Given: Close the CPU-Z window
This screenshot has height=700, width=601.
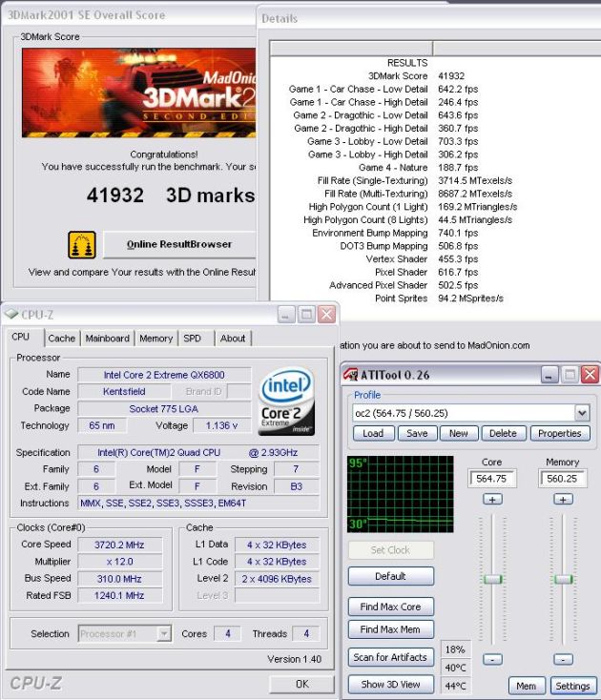Looking at the screenshot, I should (x=327, y=315).
